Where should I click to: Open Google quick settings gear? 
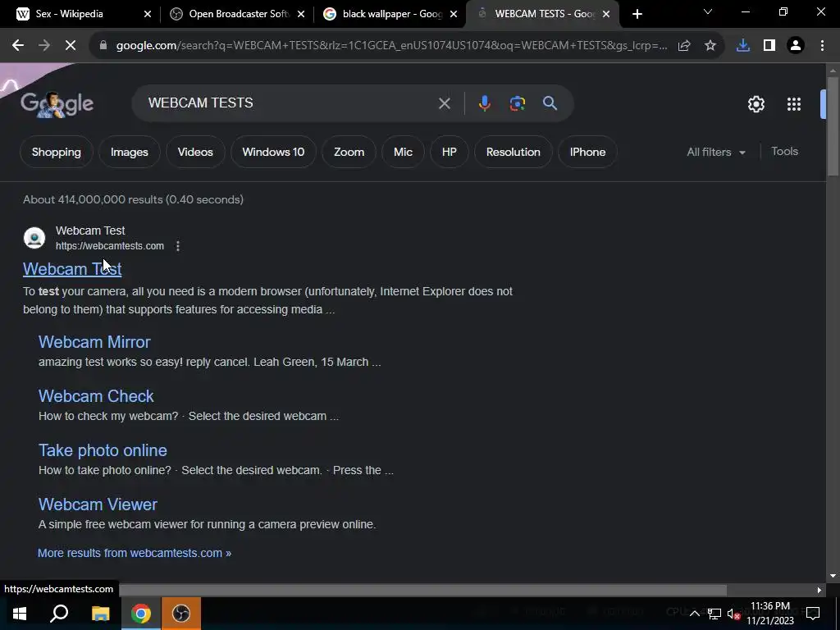coord(756,104)
